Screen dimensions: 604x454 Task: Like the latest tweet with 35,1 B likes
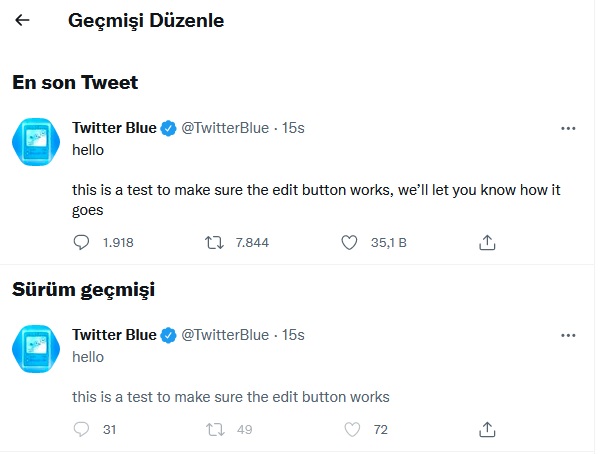coord(349,243)
